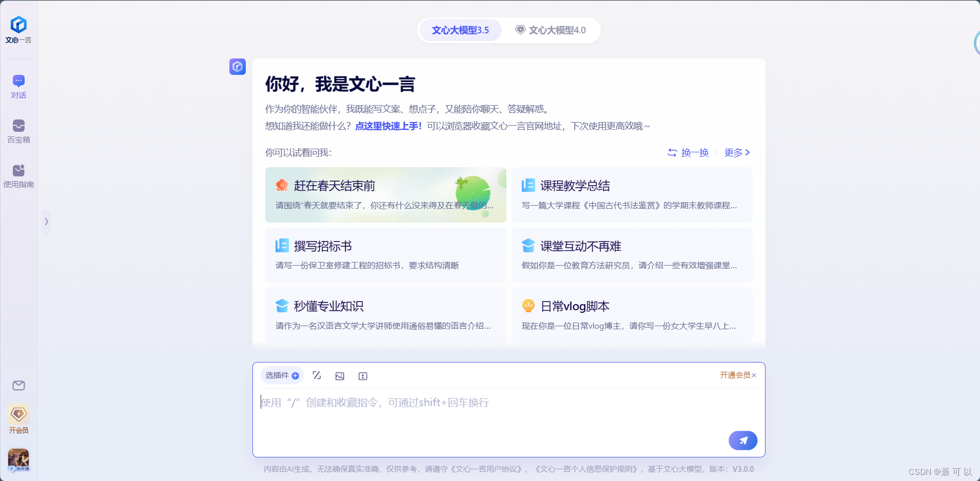This screenshot has height=481, width=980.
Task: Open the 使用指南 user guide
Action: 18,176
